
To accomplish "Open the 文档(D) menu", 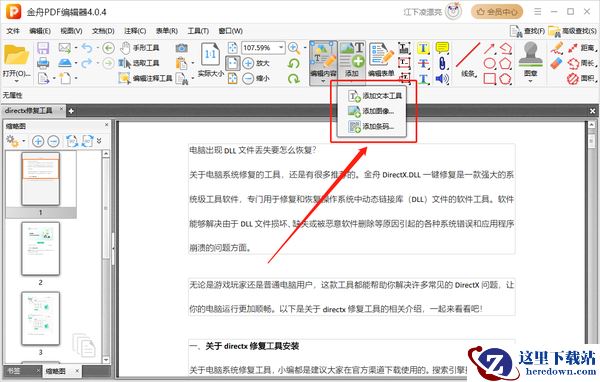I will click(103, 31).
